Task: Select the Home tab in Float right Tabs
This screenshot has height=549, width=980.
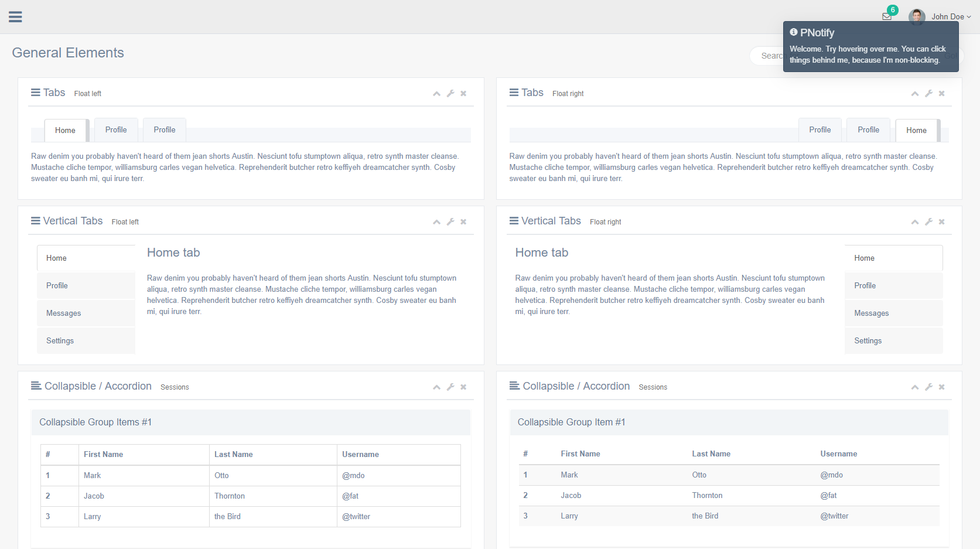Action: (916, 130)
